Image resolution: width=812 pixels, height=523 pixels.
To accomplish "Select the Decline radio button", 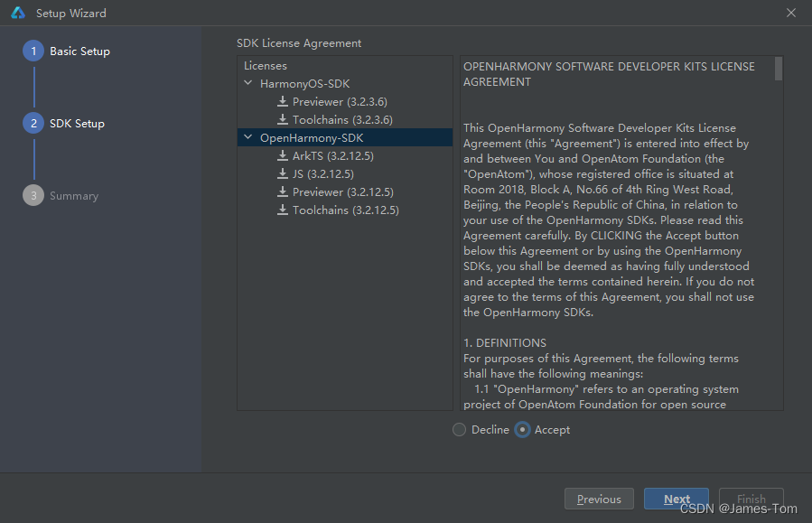I will (459, 430).
